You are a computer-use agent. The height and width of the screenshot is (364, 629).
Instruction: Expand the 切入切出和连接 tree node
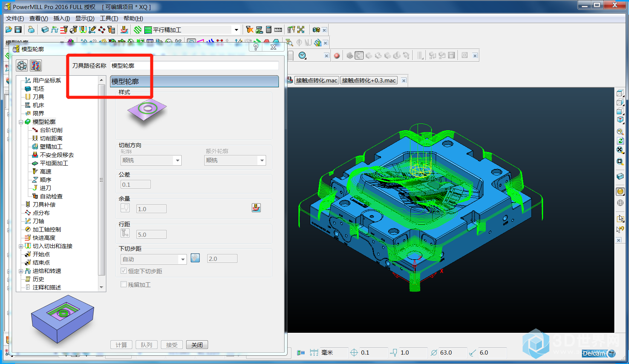(21, 246)
